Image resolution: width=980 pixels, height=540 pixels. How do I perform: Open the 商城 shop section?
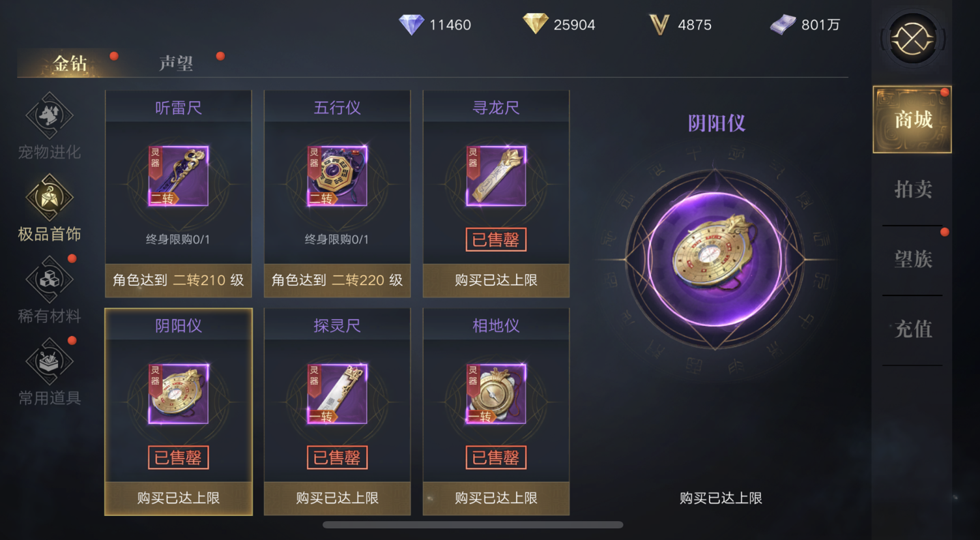point(912,120)
